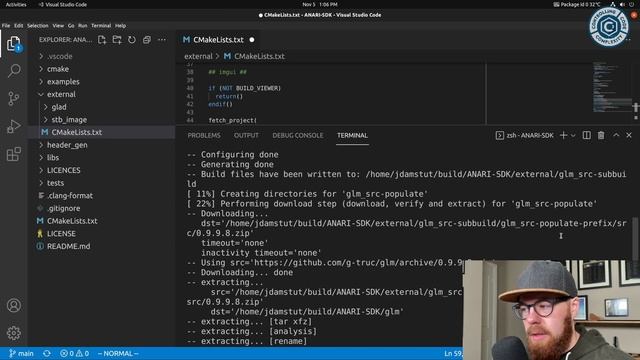This screenshot has height=360, width=640.
Task: Open the Run menu
Action: 82,25
